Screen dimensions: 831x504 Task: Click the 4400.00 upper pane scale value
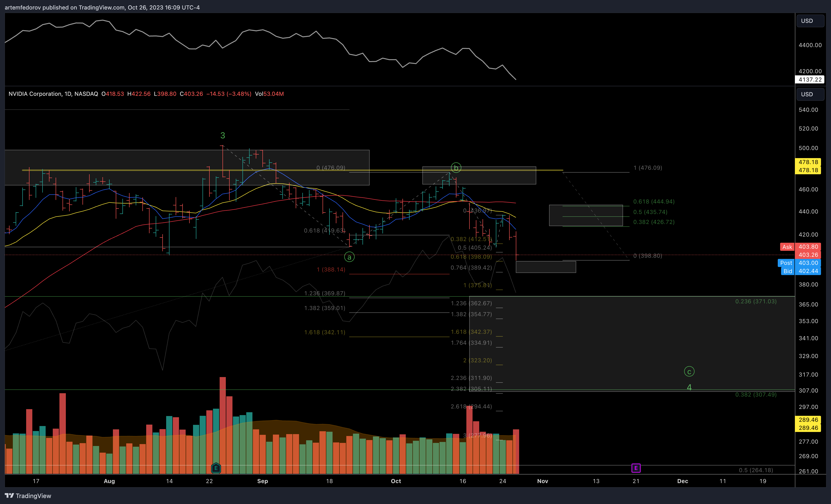(x=810, y=45)
